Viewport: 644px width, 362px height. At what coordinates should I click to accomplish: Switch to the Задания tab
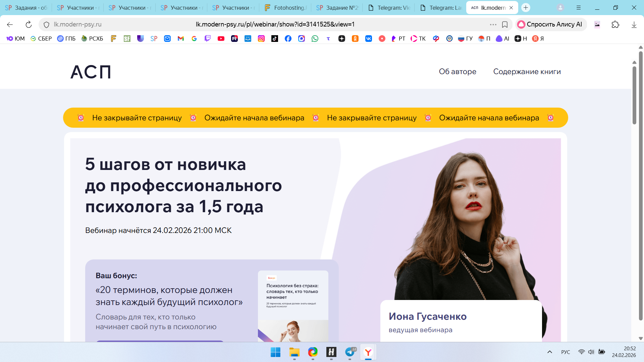(x=26, y=8)
